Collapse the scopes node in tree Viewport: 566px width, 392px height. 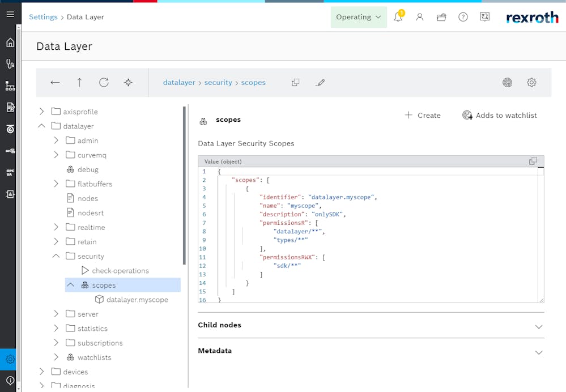tap(70, 285)
